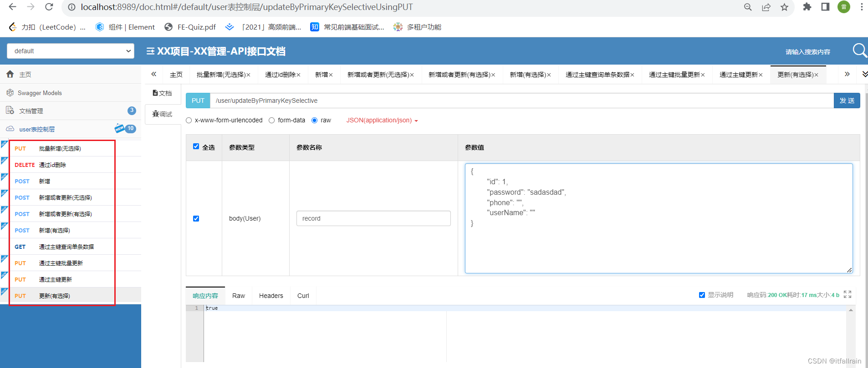Expand response panel to fullscreen icon

click(848, 294)
